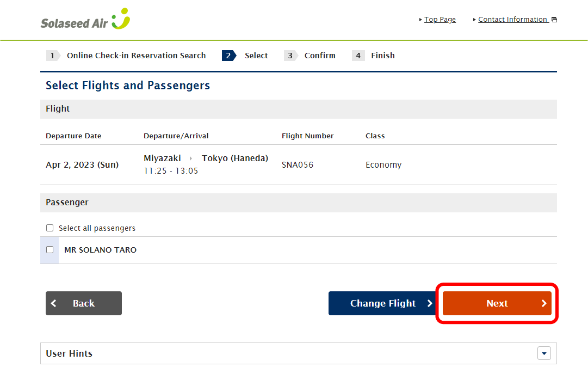
Task: Click the flight number SNA056
Action: (x=298, y=165)
